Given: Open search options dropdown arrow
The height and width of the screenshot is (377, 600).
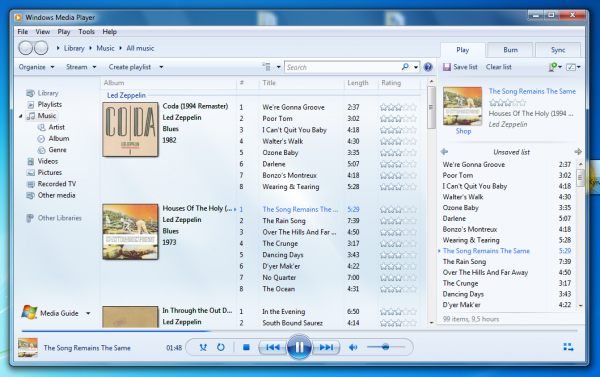Looking at the screenshot, I should click(x=416, y=67).
